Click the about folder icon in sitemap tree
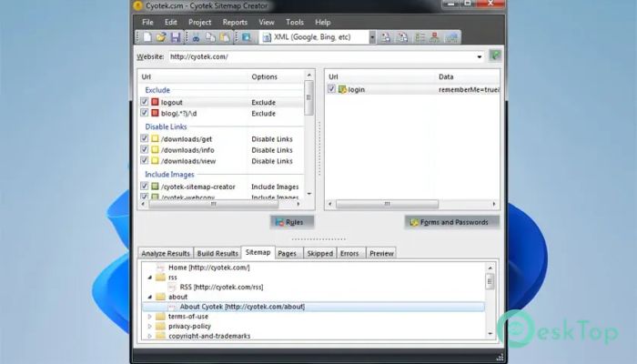This screenshot has width=637, height=364. coord(161,297)
